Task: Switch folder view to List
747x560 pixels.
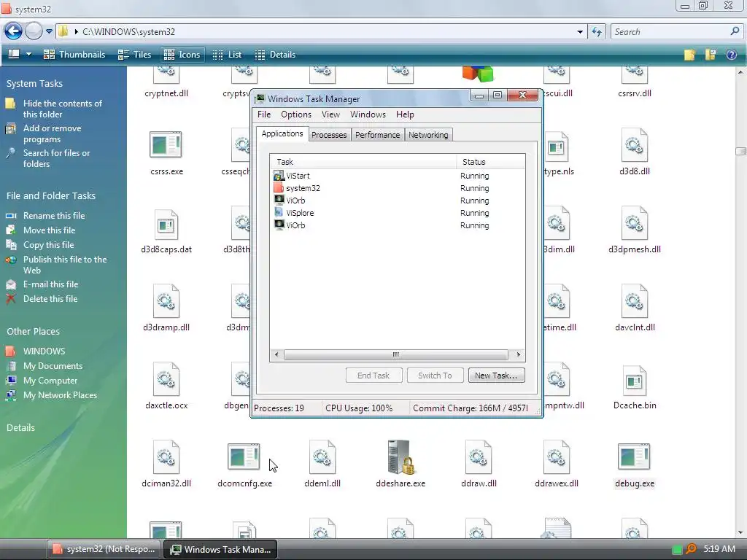Action: [x=227, y=55]
